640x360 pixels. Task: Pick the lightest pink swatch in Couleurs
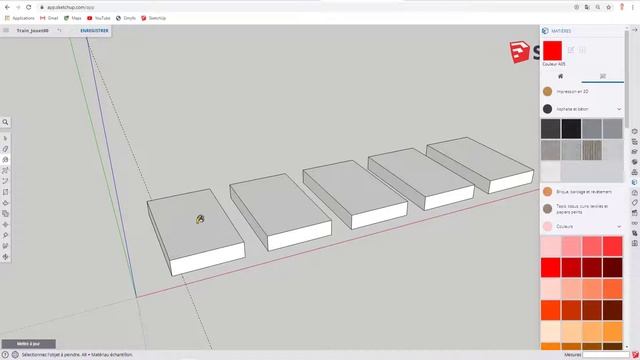(551, 246)
